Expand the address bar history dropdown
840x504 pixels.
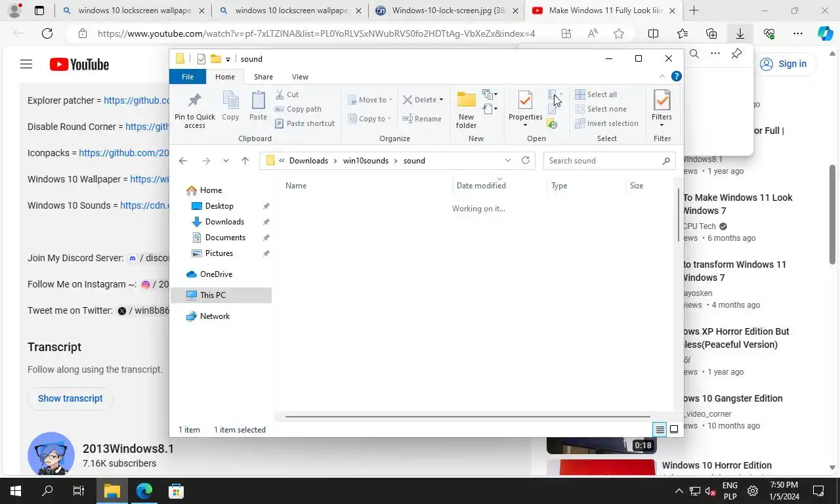[508, 161]
